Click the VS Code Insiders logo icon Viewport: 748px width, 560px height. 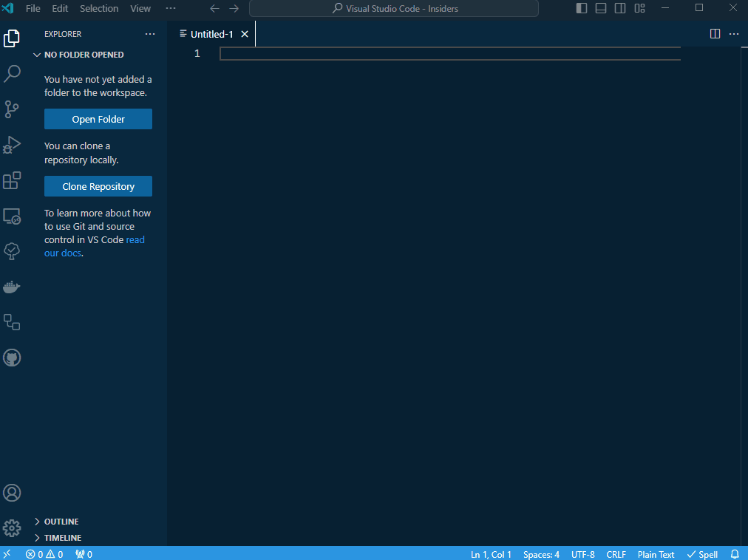tap(8, 8)
